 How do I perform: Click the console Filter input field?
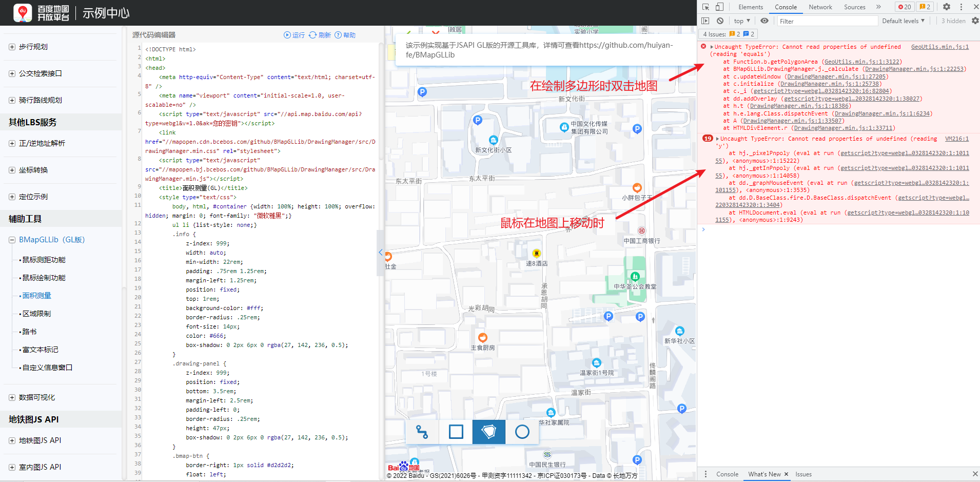pos(826,21)
